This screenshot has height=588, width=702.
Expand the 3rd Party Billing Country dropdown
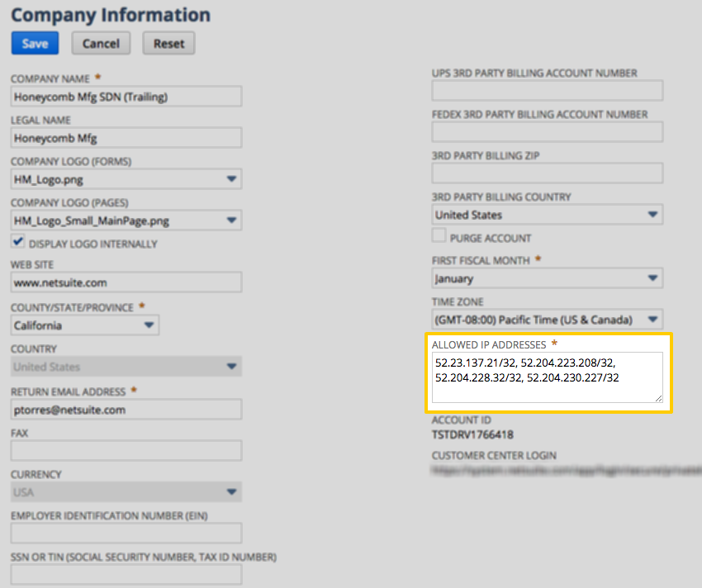tap(652, 215)
